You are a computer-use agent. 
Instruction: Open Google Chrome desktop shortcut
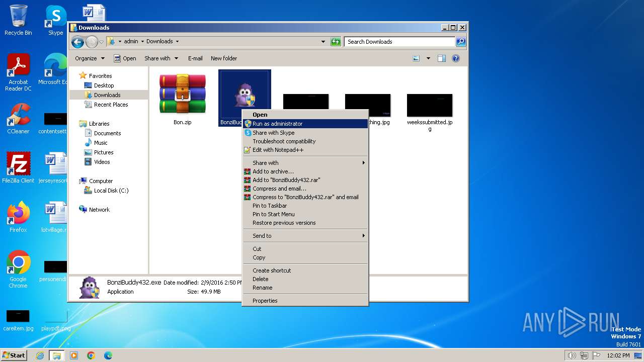click(18, 269)
